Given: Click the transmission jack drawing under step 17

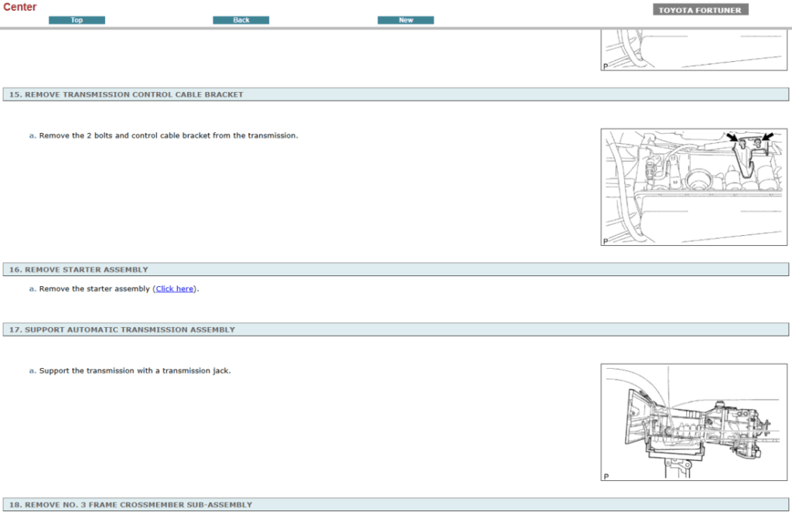Looking at the screenshot, I should 694,421.
